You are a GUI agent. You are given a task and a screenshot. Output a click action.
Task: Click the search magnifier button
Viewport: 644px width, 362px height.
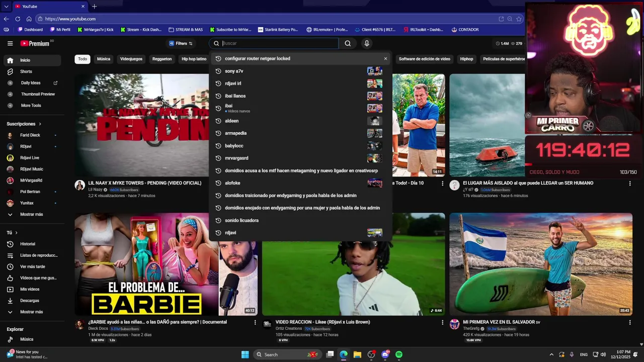coord(348,43)
